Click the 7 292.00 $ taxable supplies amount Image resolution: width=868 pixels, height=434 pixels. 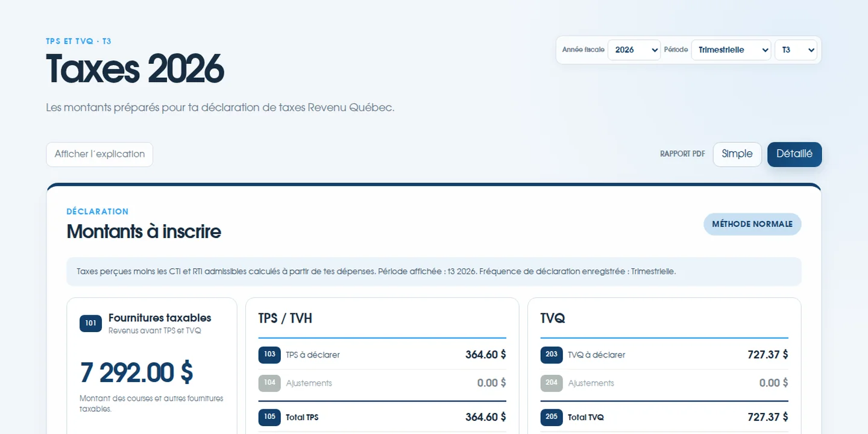[x=136, y=373]
